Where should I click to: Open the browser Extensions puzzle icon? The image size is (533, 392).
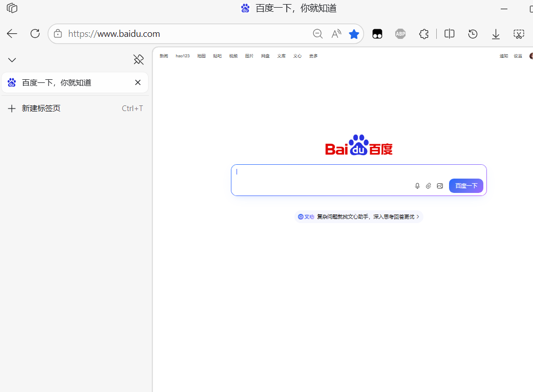click(x=423, y=34)
